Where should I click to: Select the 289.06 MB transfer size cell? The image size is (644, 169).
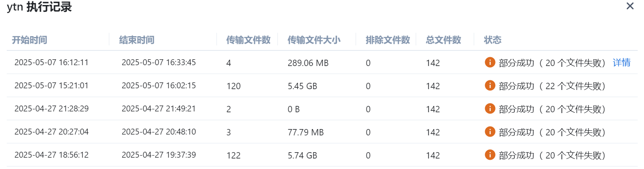(308, 63)
